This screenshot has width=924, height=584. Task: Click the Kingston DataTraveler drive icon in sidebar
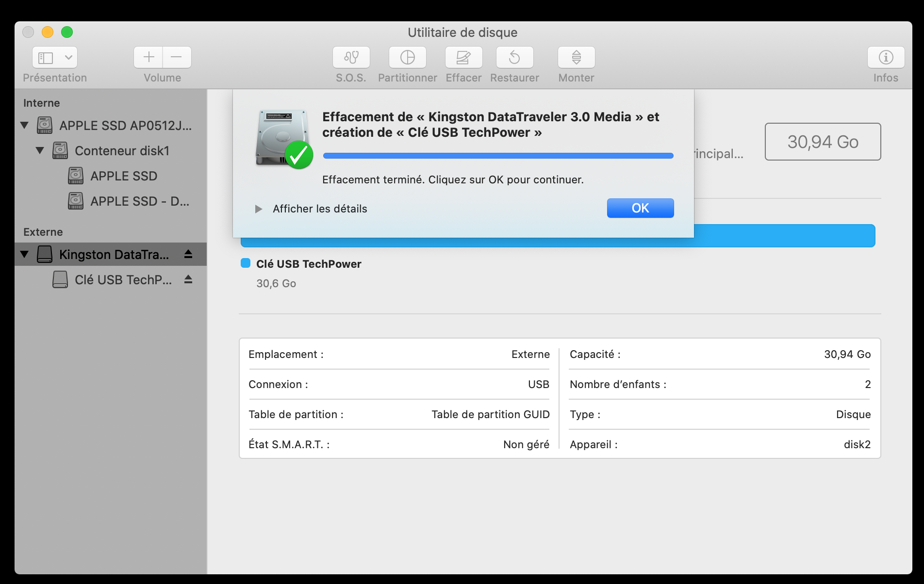[x=45, y=254]
